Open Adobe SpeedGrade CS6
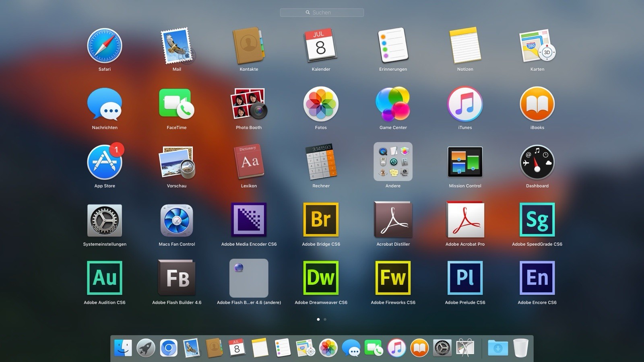The width and height of the screenshot is (644, 362). pyautogui.click(x=537, y=220)
